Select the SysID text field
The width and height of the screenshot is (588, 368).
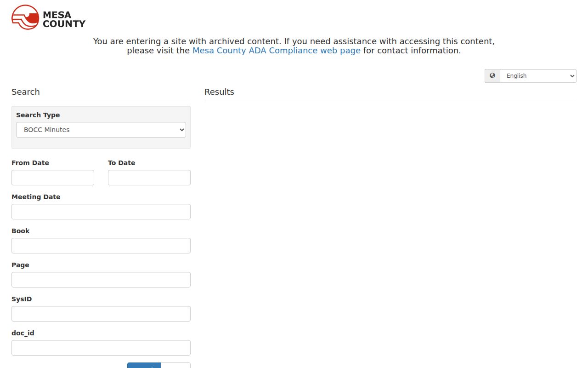(101, 314)
